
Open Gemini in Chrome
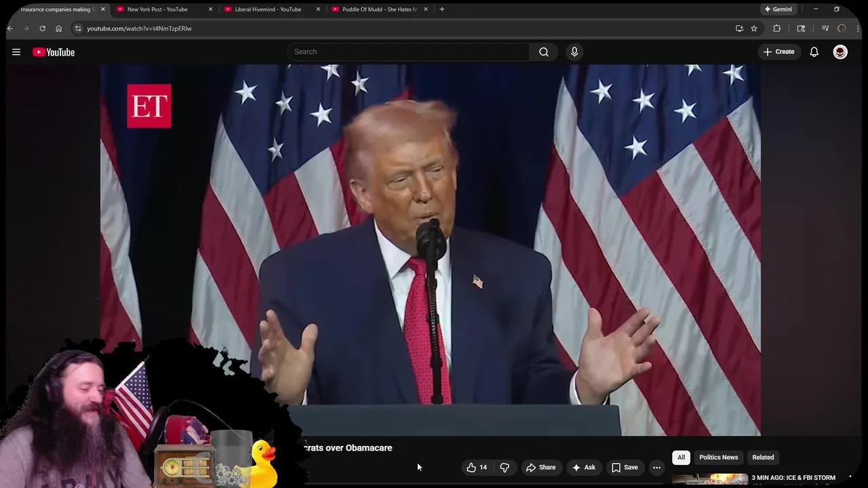[x=778, y=9]
